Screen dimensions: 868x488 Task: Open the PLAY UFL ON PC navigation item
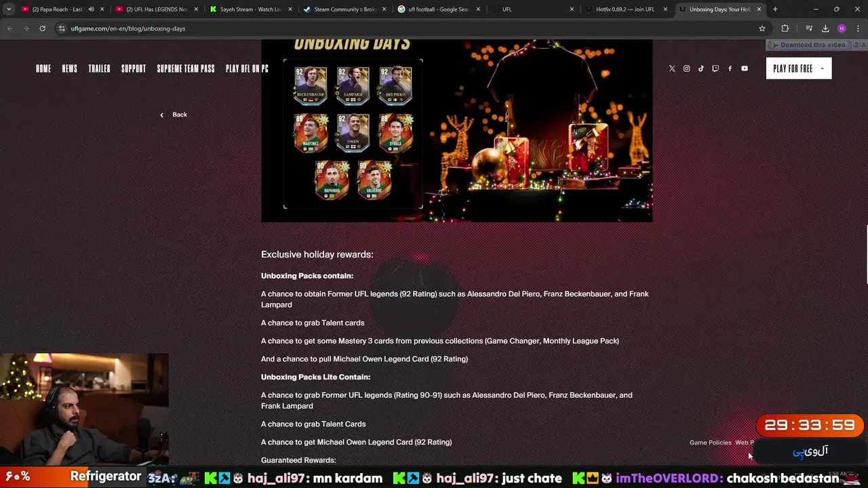pyautogui.click(x=247, y=68)
